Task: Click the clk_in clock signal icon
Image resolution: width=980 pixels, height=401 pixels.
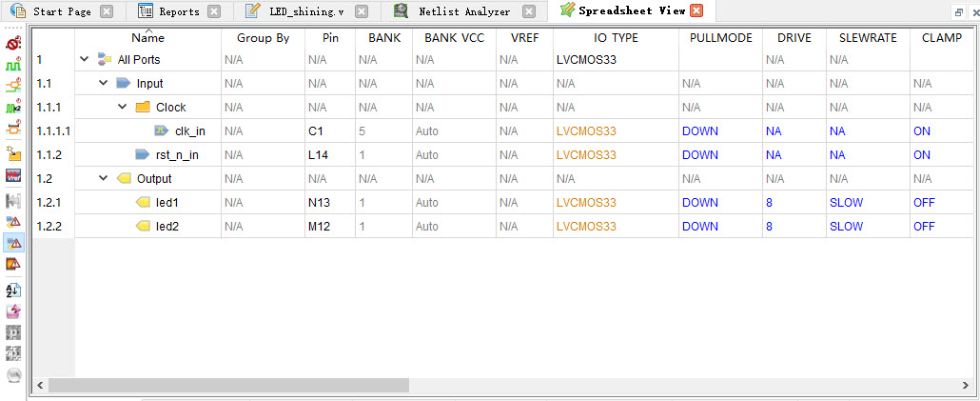Action: (x=162, y=130)
